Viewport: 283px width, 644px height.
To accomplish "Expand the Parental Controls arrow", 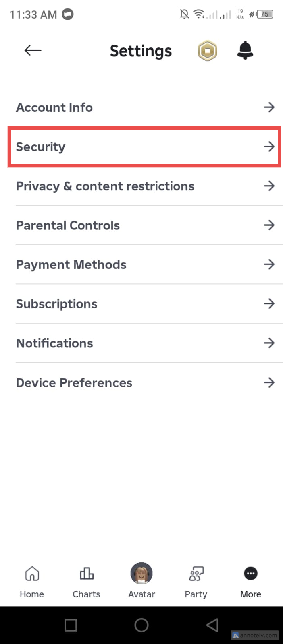I will point(269,225).
